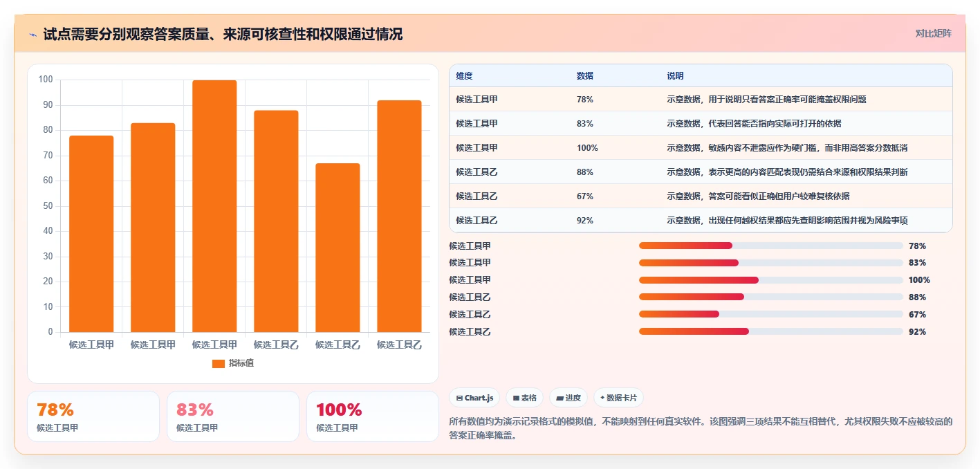Click the tallest chart bar reaching 100
Screen dimensions: 980x469
[x=214, y=206]
